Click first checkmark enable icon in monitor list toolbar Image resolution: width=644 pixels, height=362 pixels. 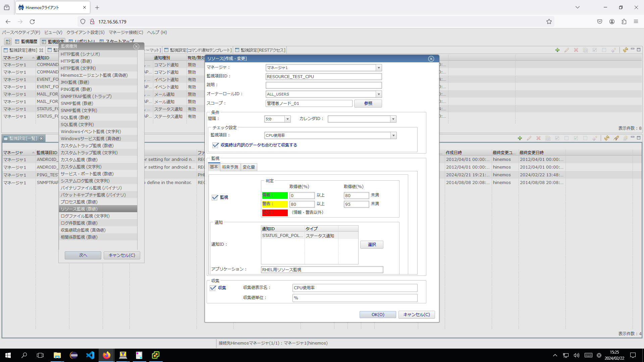[557, 138]
